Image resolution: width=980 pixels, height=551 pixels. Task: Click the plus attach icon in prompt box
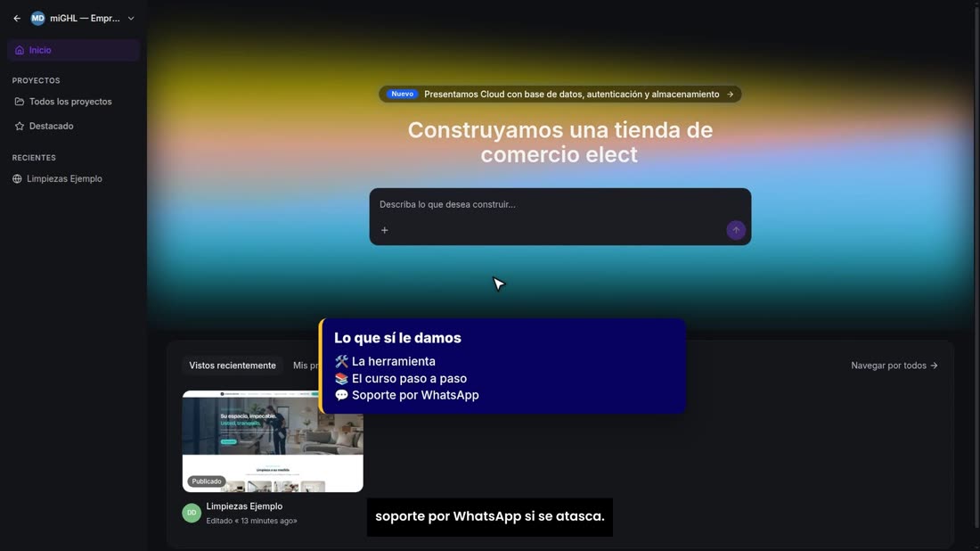pyautogui.click(x=384, y=230)
